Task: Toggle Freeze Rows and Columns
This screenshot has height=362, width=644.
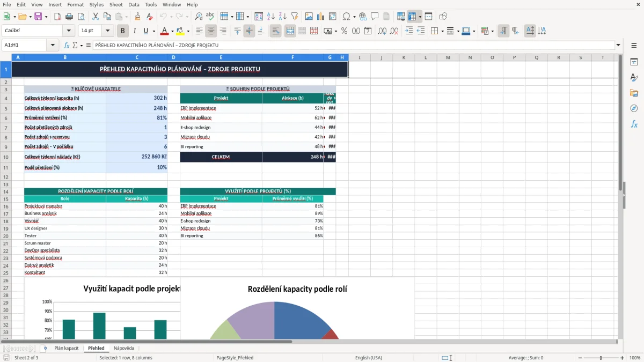Action: (412, 17)
